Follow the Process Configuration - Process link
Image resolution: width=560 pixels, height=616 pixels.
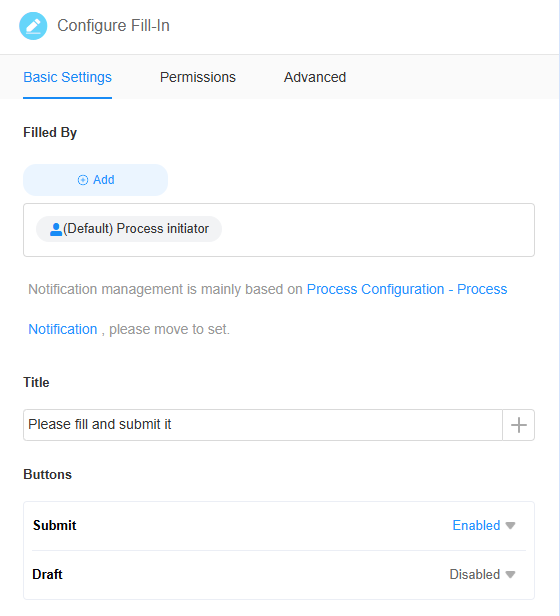pos(407,290)
